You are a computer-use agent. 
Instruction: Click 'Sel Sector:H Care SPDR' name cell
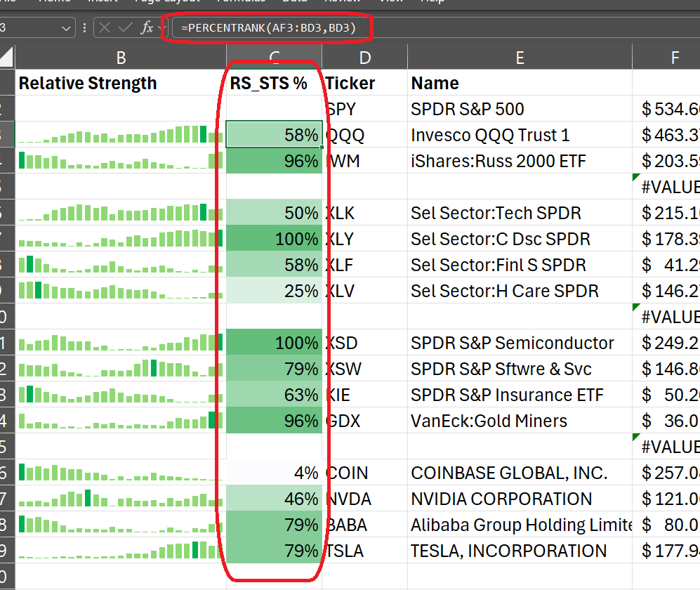[520, 290]
